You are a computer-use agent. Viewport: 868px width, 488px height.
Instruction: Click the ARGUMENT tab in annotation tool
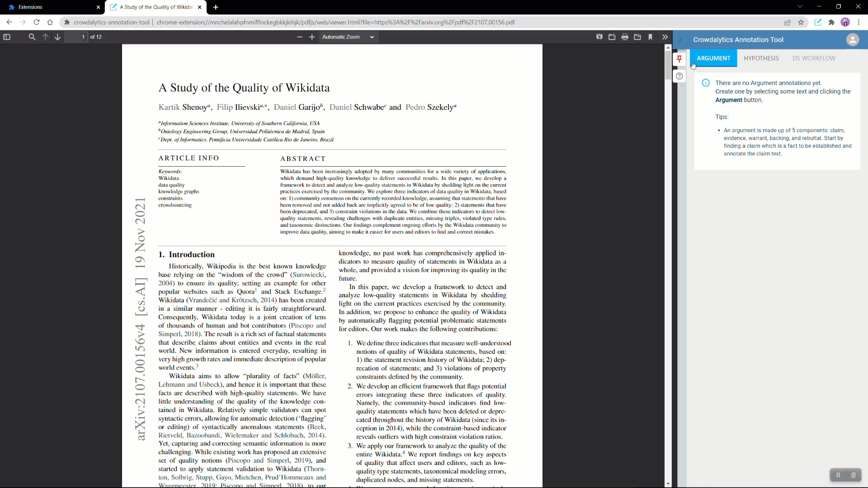[713, 58]
